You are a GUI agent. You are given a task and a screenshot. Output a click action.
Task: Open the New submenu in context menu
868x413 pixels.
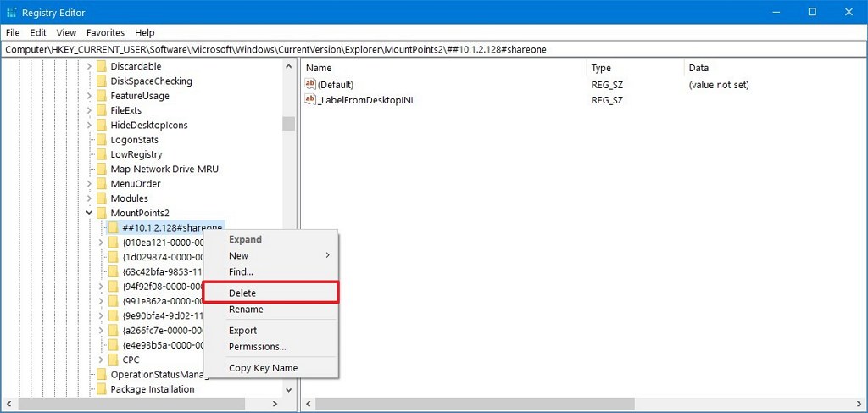point(270,255)
